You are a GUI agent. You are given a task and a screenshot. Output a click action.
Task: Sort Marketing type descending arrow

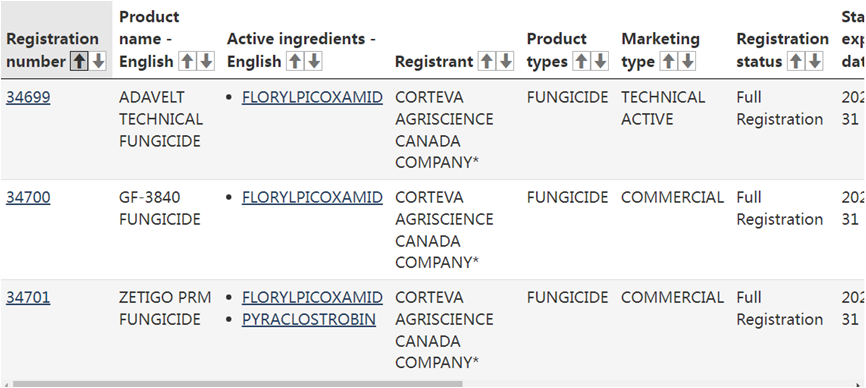coord(687,61)
